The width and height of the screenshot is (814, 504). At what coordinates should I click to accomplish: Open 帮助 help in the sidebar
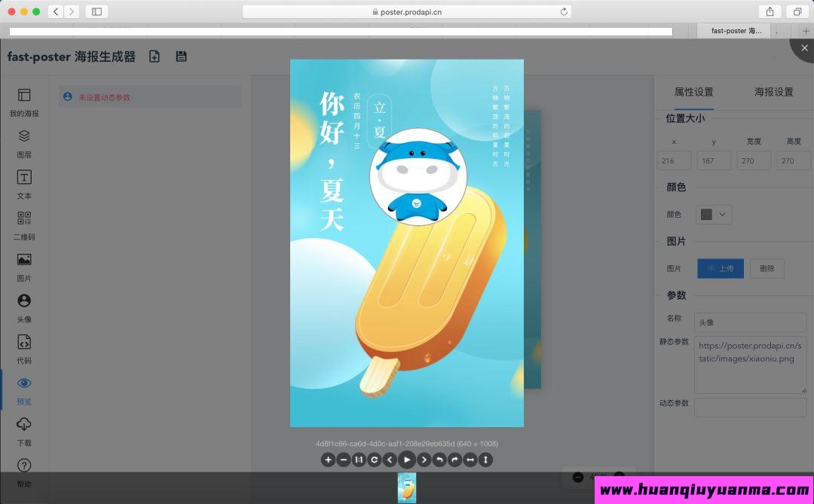pos(24,473)
